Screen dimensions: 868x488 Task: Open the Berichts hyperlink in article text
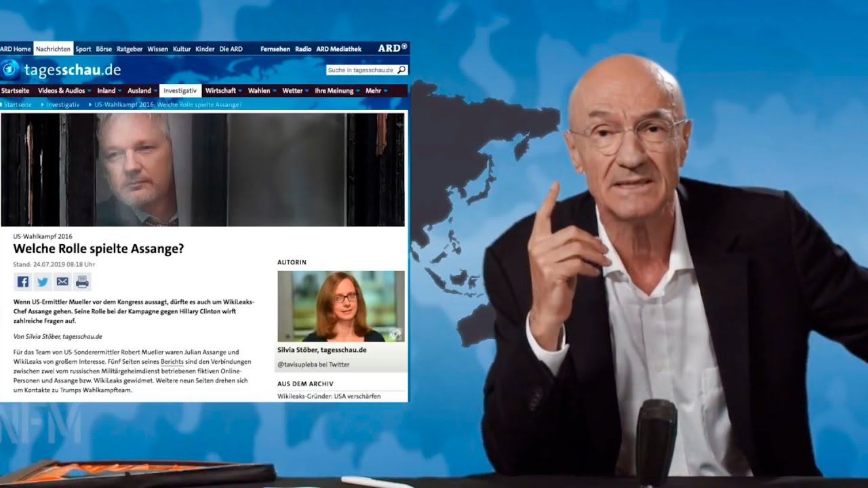click(172, 362)
